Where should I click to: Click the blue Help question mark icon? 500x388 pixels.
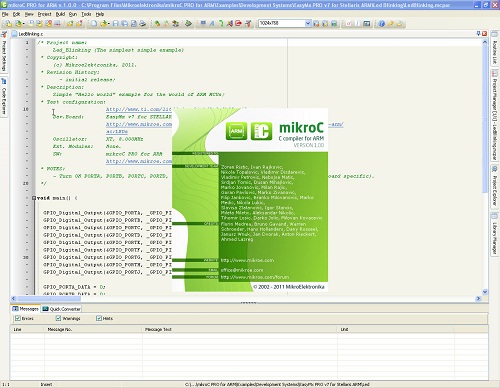(x=382, y=23)
